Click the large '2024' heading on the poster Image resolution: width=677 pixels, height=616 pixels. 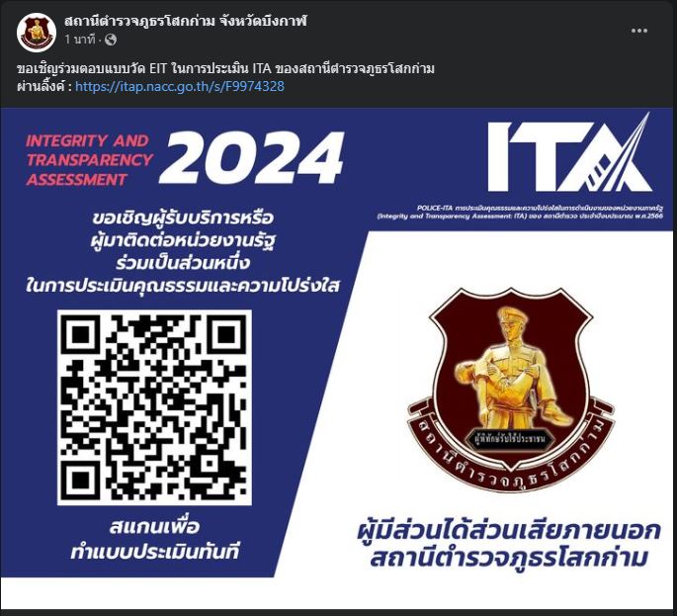pos(252,158)
